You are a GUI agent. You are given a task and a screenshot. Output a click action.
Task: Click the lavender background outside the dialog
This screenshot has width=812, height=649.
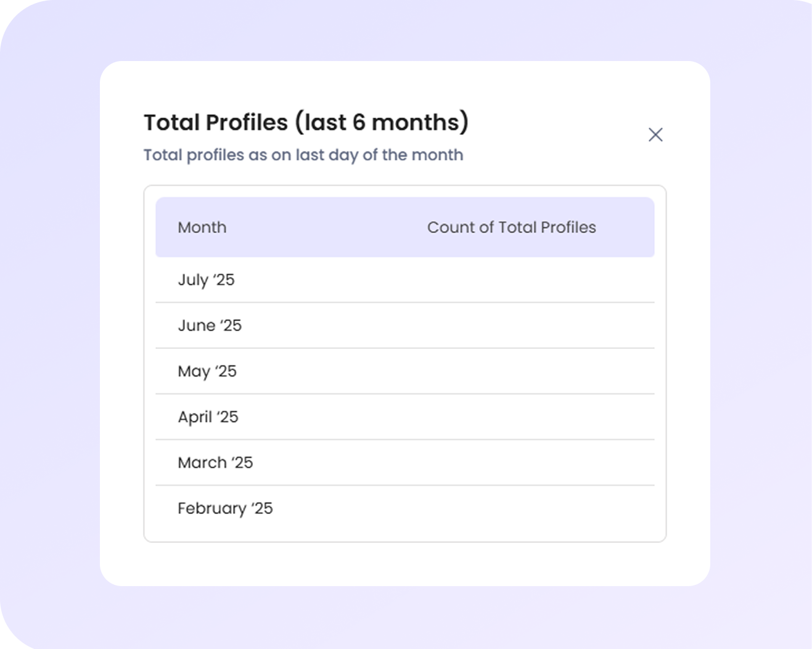pos(49,308)
